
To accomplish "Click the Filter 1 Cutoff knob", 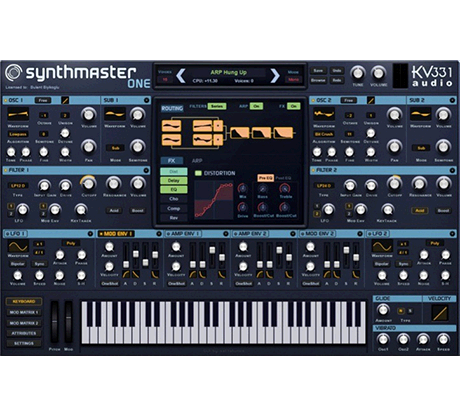I will [88, 183].
